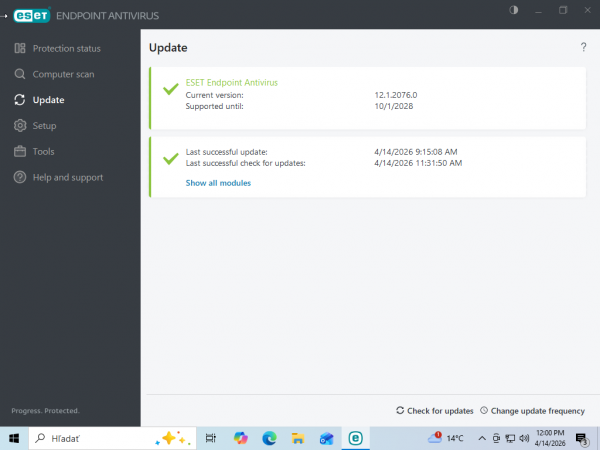Open the notification center icon
Viewport: 600px width, 450px height.
pos(581,439)
